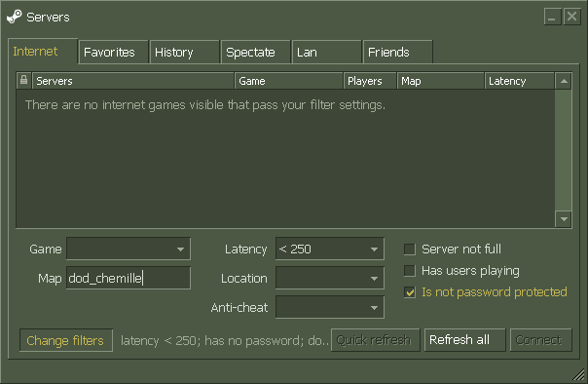The image size is (588, 384).
Task: Click the 'no internet games visible' message
Action: click(205, 104)
